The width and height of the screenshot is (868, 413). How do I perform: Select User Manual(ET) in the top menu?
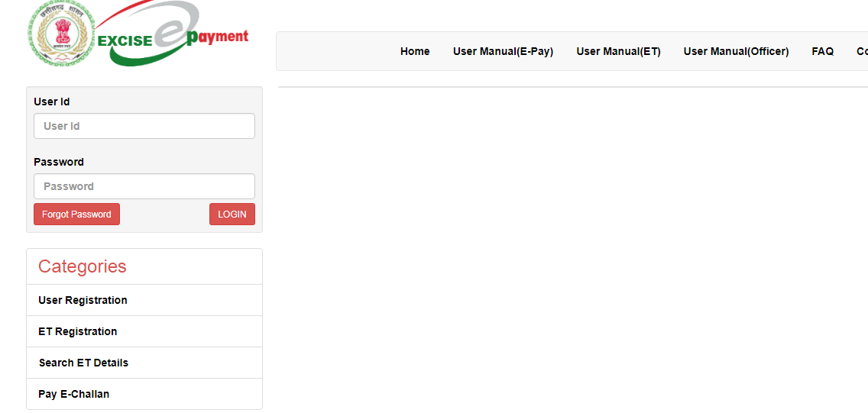click(x=618, y=51)
